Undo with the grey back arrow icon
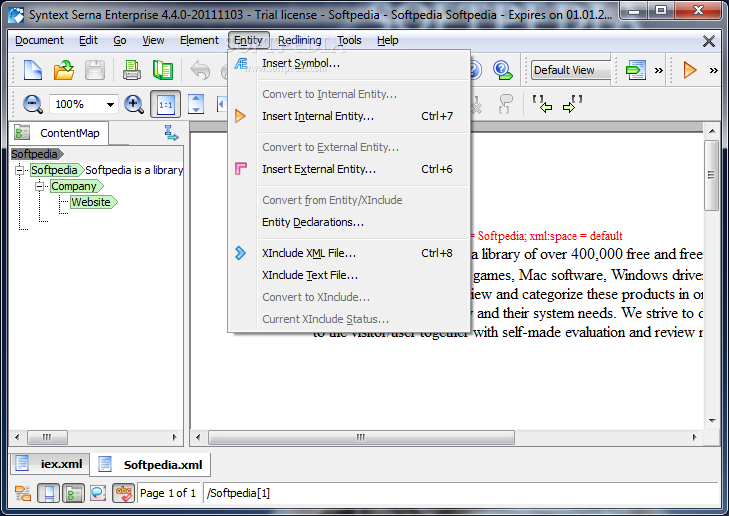 click(200, 70)
